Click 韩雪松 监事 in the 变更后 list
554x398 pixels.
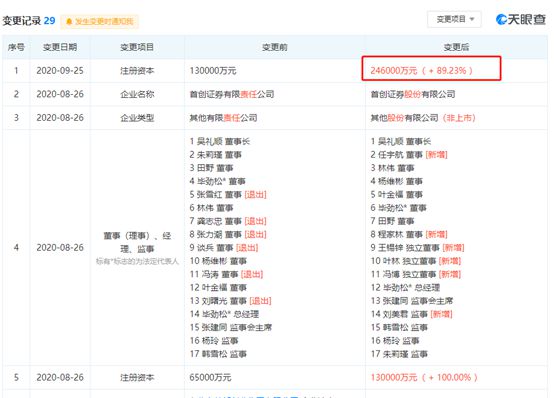click(399, 327)
